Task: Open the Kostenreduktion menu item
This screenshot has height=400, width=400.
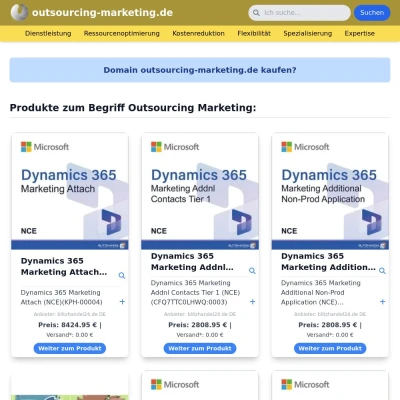Action: click(x=198, y=33)
